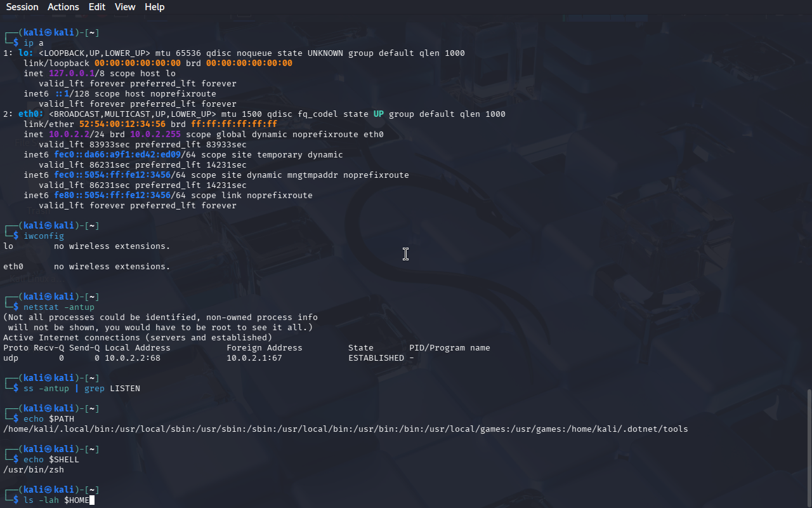
Task: Click the IP address 10.0.2.2/24
Action: click(74, 135)
